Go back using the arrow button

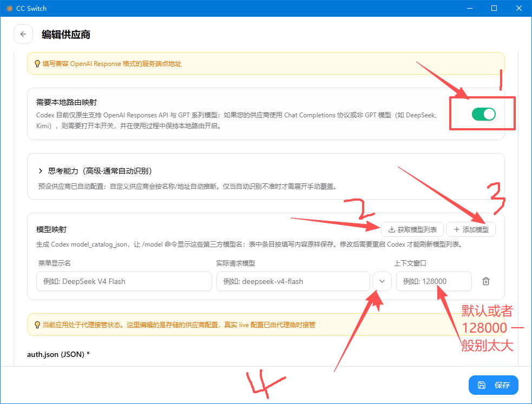point(23,34)
